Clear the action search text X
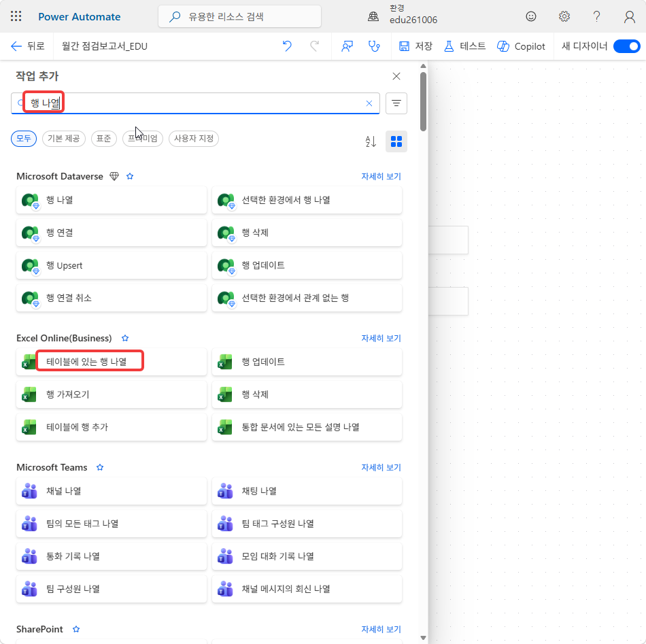 (x=369, y=103)
